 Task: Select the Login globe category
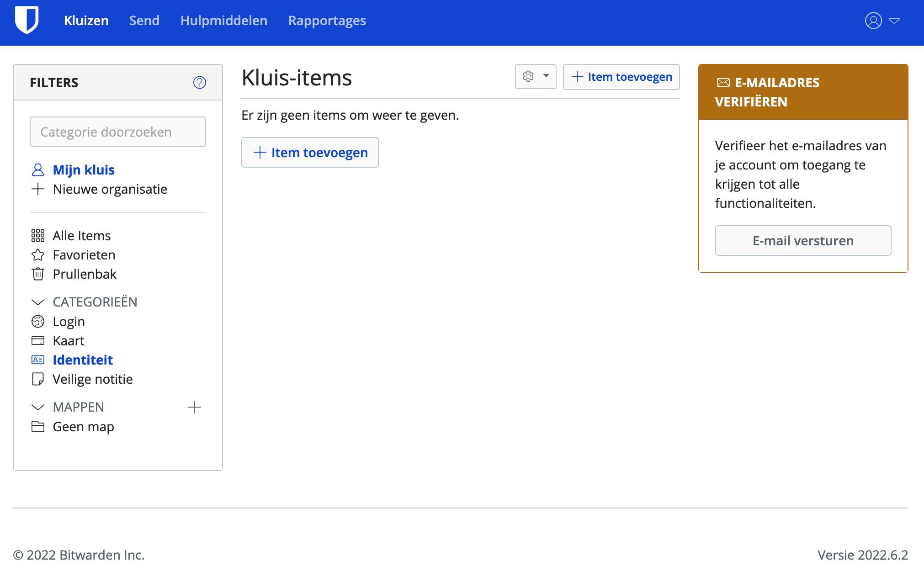[69, 322]
